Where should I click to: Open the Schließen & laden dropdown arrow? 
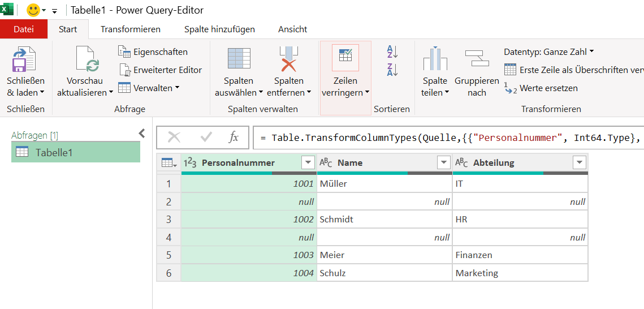tap(41, 93)
